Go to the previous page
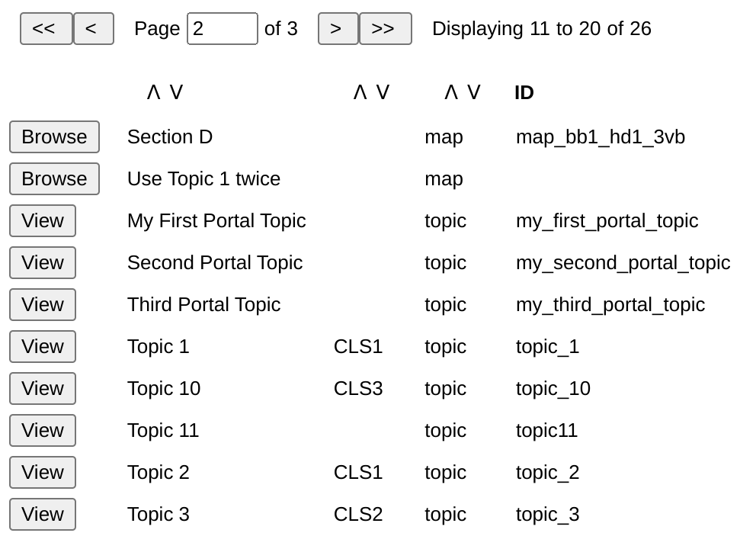The width and height of the screenshot is (756, 549). click(93, 29)
